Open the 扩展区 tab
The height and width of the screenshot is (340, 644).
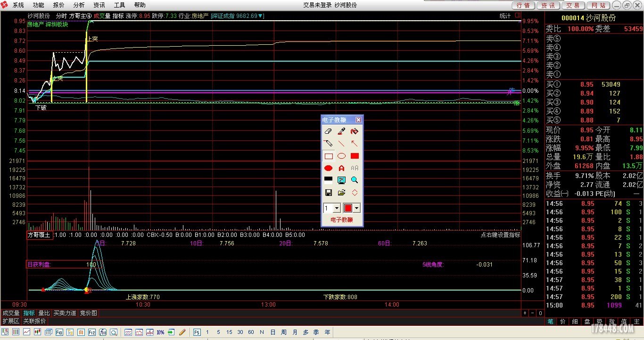(11, 321)
